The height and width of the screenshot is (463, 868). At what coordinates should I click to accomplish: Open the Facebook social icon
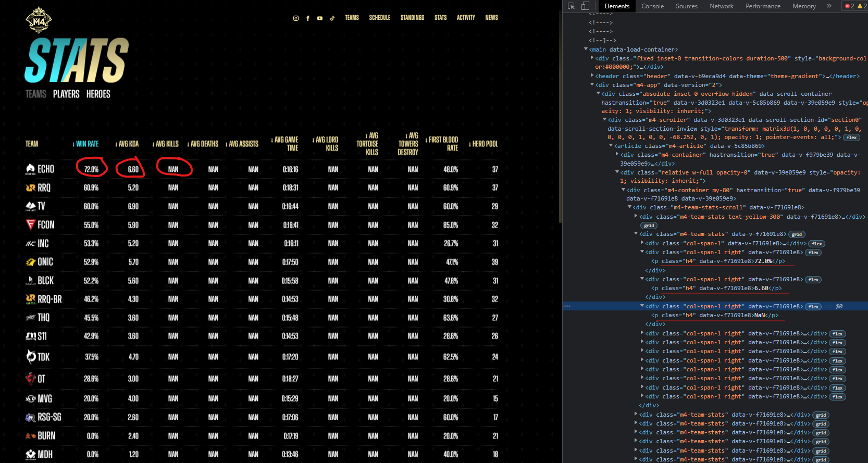pyautogui.click(x=308, y=18)
